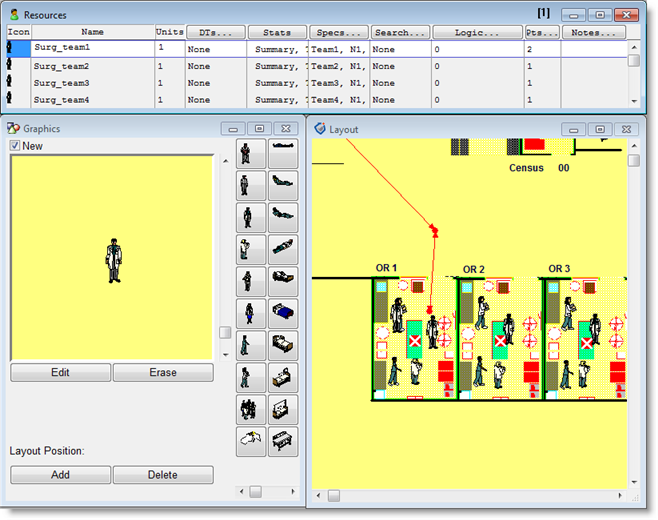The width and height of the screenshot is (658, 520).
Task: Select the Surg_team3 name cell
Action: (x=92, y=83)
